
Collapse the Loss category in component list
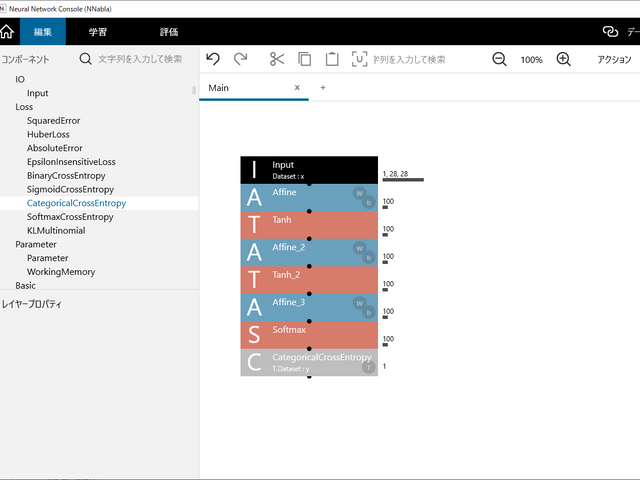pyautogui.click(x=24, y=106)
